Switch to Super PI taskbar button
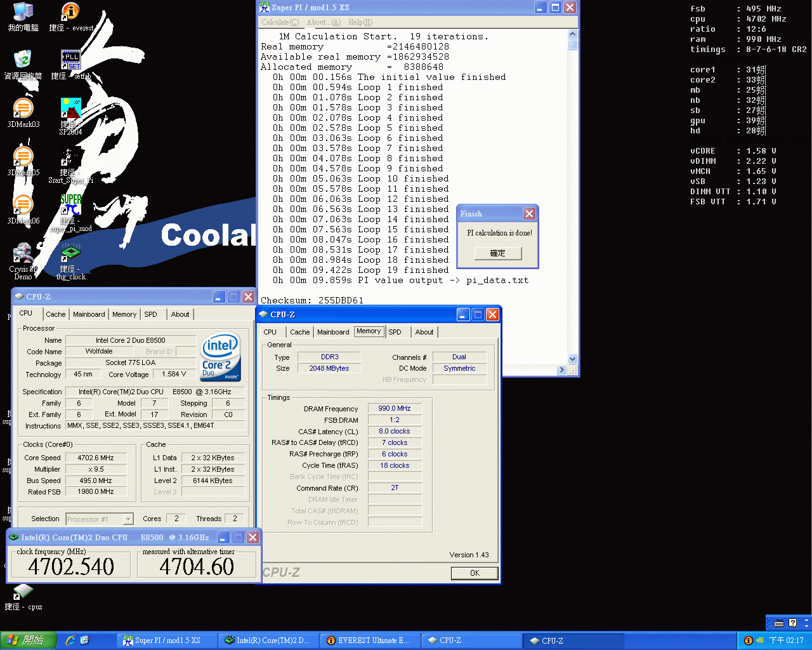 click(167, 640)
